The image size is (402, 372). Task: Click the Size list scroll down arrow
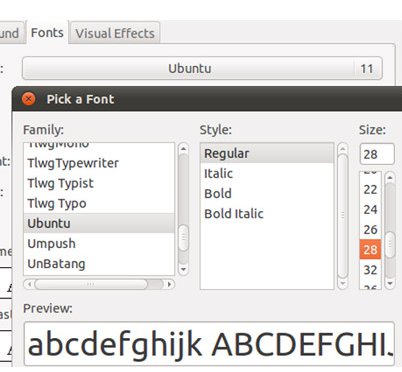tap(390, 283)
